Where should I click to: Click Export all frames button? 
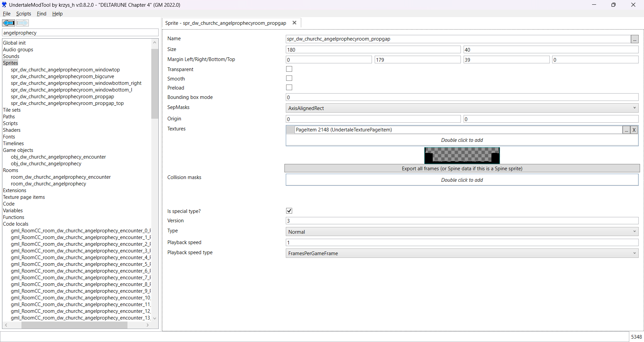[462, 168]
